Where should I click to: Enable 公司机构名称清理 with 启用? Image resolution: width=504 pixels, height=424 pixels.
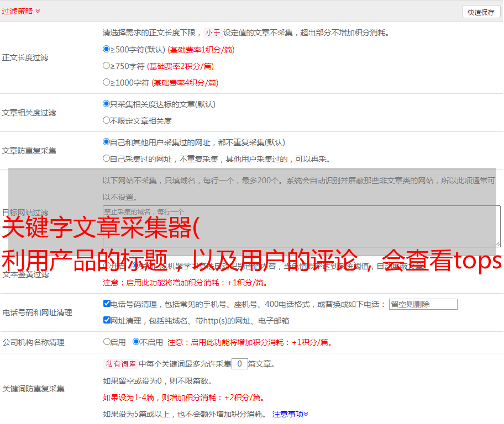[x=107, y=342]
